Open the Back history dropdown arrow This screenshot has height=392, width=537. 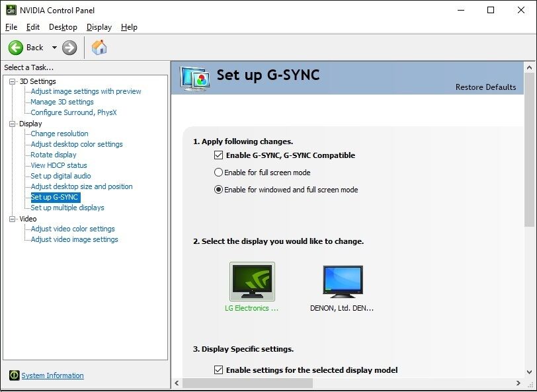(x=54, y=48)
